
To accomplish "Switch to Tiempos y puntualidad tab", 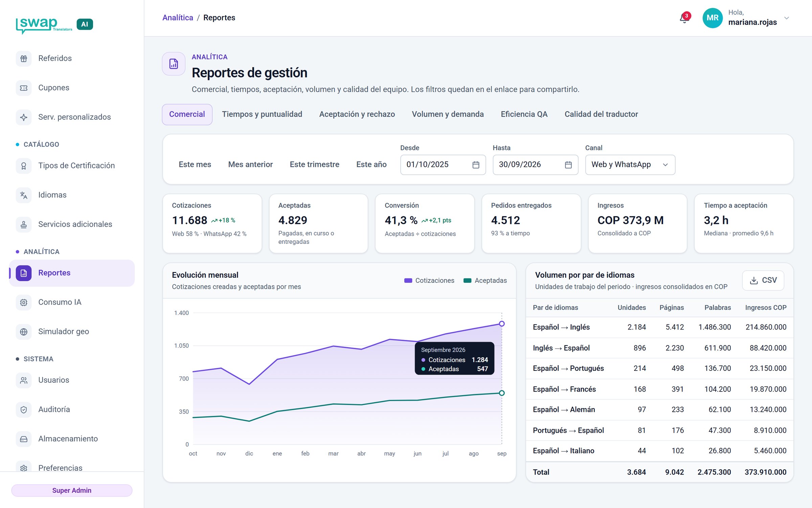I will tap(262, 114).
